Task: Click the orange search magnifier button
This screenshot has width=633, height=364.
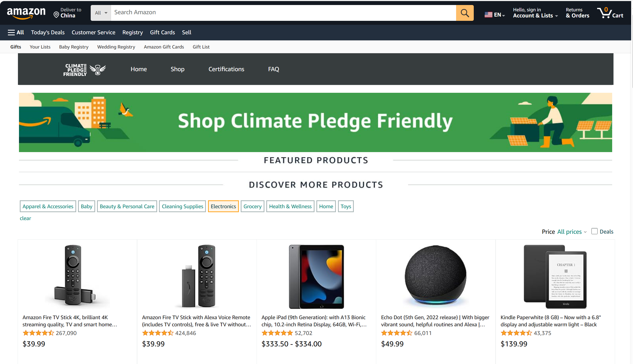Action: click(465, 13)
